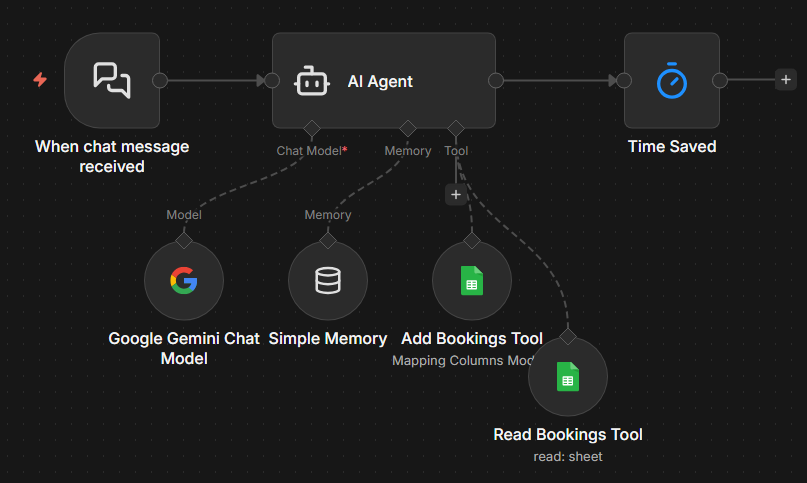Click the "read: sheet" subtitle text
This screenshot has width=807, height=483.
[x=567, y=457]
